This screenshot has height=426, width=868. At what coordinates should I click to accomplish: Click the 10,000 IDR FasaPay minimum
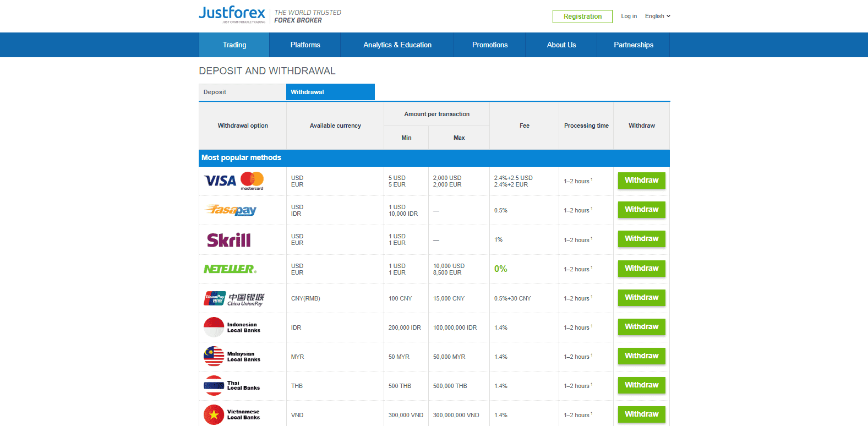tap(403, 214)
